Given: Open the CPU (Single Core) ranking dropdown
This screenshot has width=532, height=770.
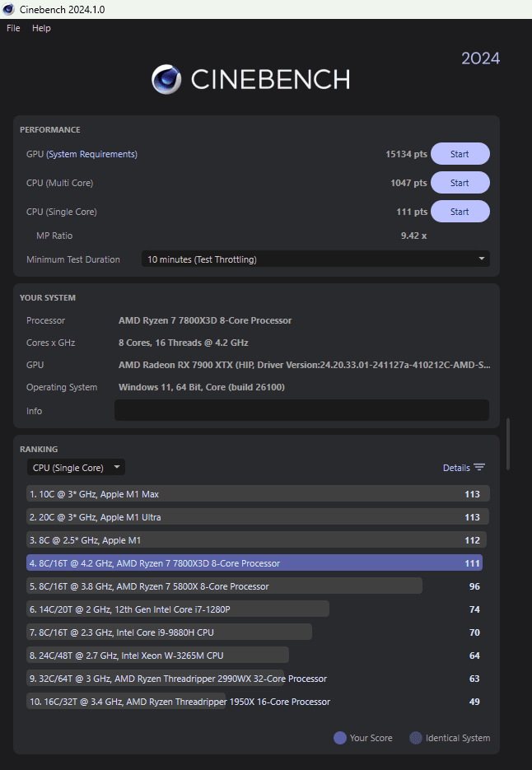Looking at the screenshot, I should tap(76, 468).
